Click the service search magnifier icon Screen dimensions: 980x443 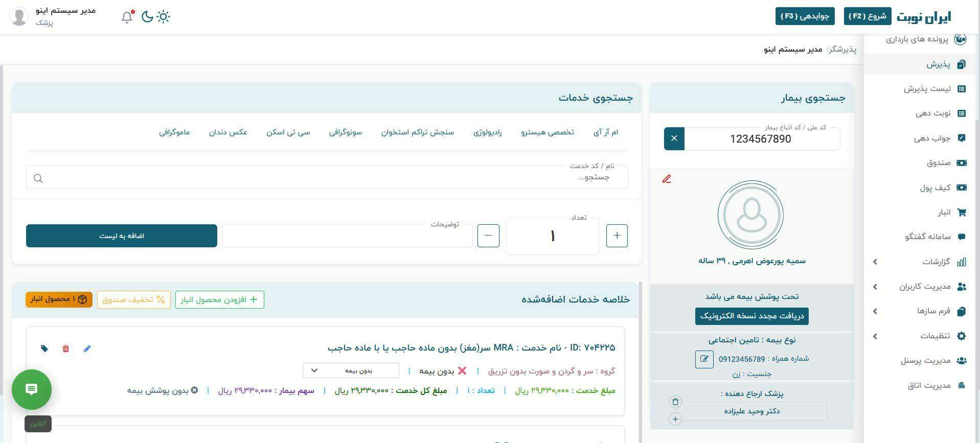38,178
